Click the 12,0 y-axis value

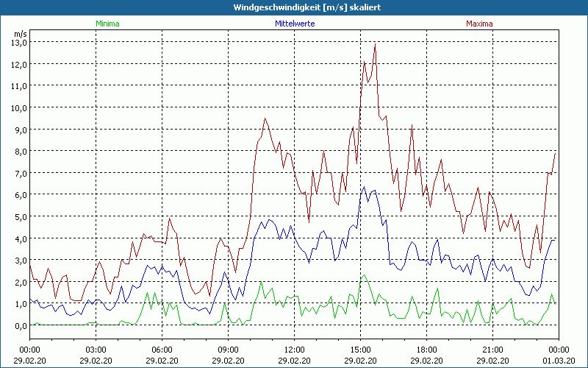tap(19, 64)
